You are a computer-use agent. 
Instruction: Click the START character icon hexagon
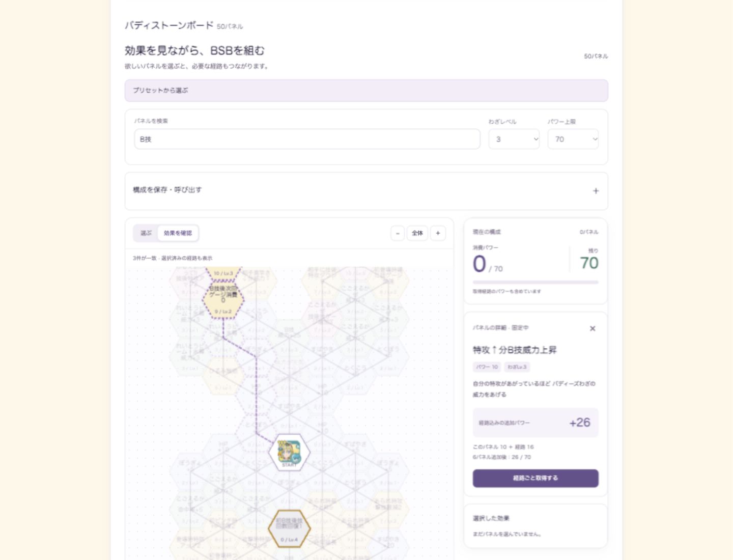click(289, 452)
